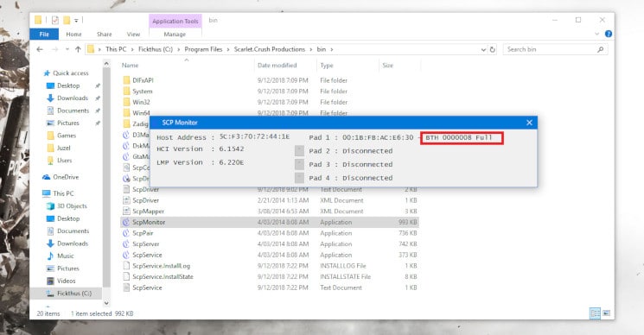The height and width of the screenshot is (335, 644).
Task: Open pinned Pictures under Quick access
Action: (67, 123)
